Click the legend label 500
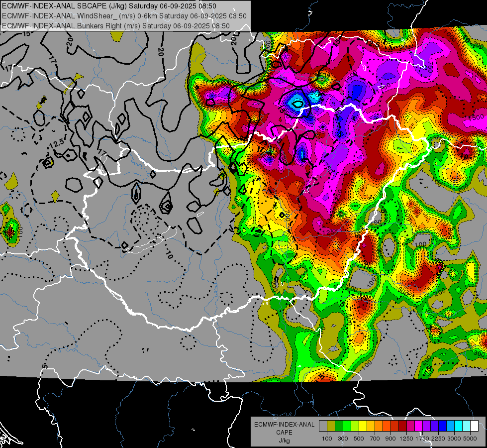Viewport: 487px width, 448px height. click(359, 439)
